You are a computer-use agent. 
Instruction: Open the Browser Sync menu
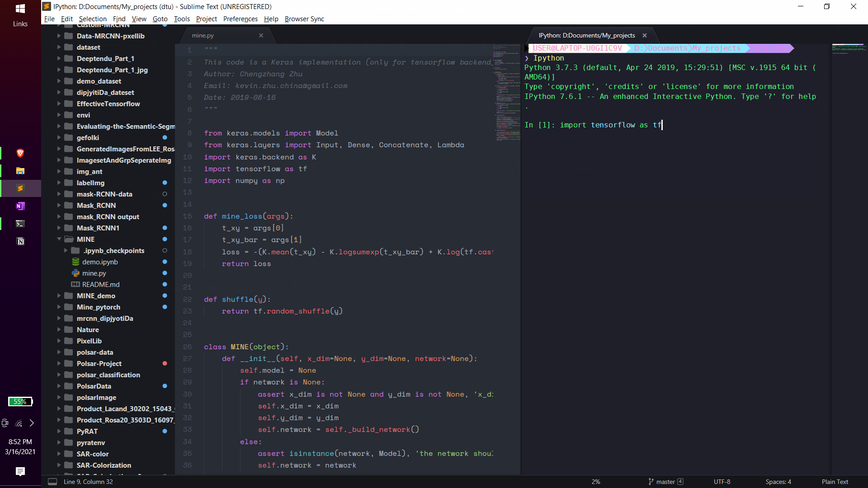coord(304,19)
